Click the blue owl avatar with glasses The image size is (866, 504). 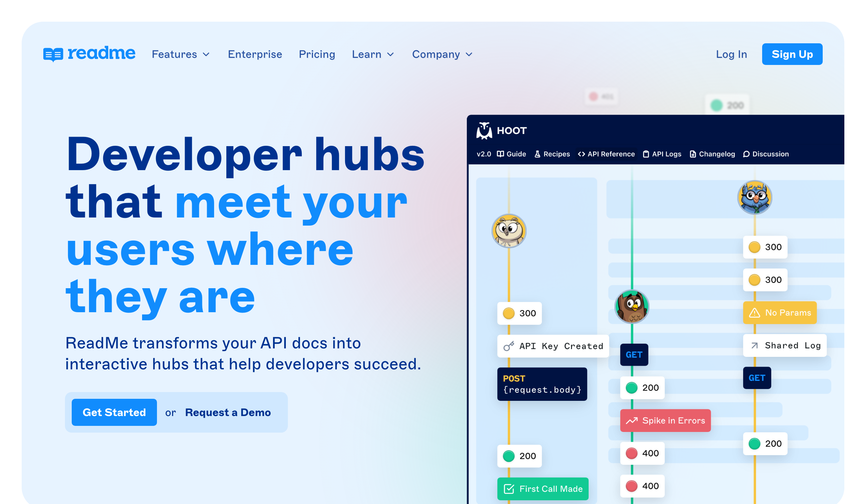coord(754,197)
